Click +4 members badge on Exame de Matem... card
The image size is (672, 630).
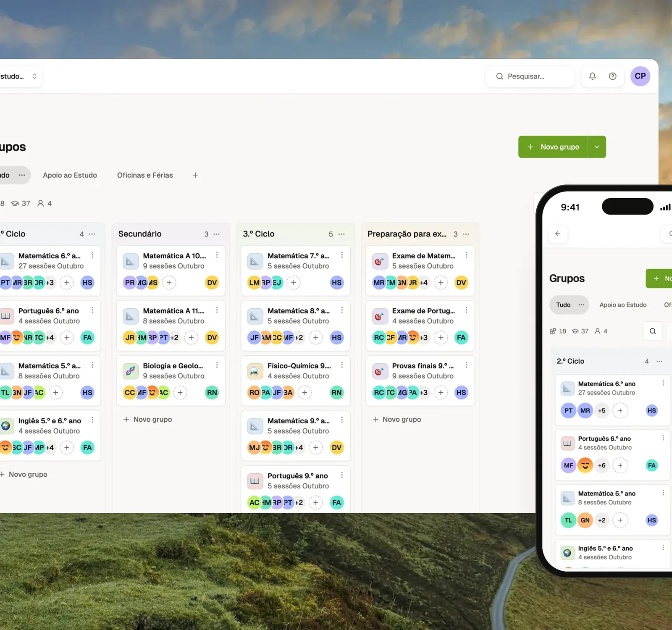tap(423, 283)
